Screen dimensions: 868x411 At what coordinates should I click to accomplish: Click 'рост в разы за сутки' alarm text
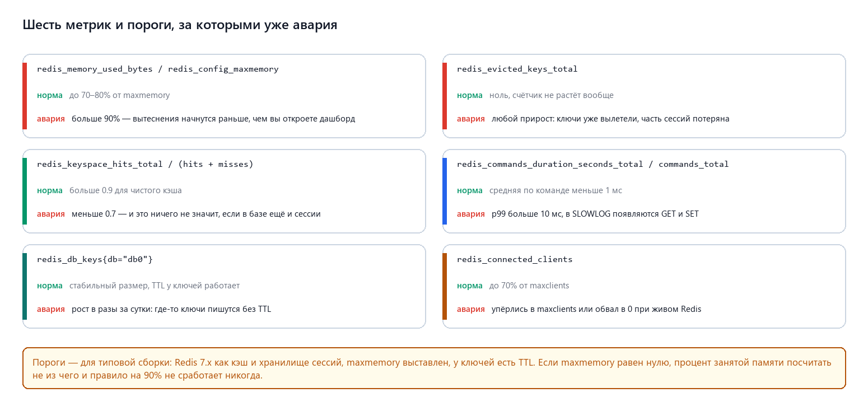click(x=171, y=309)
